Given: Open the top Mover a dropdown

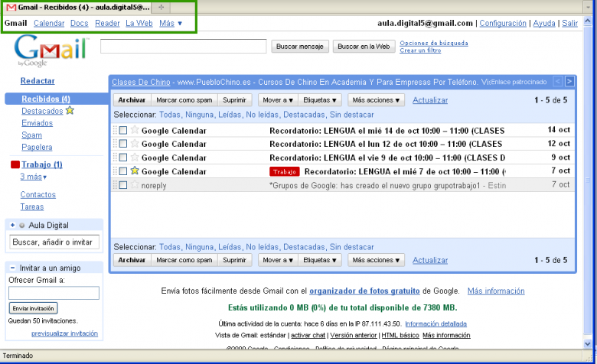Looking at the screenshot, I should [277, 100].
